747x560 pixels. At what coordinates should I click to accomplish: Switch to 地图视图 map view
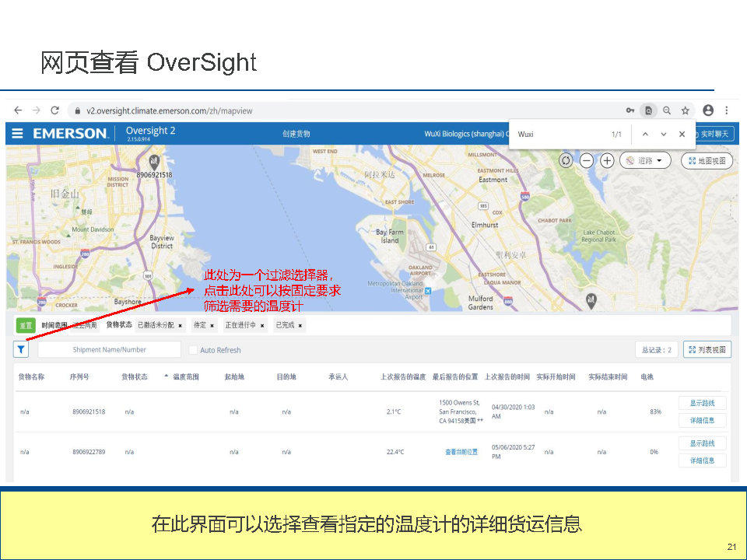[x=707, y=160]
